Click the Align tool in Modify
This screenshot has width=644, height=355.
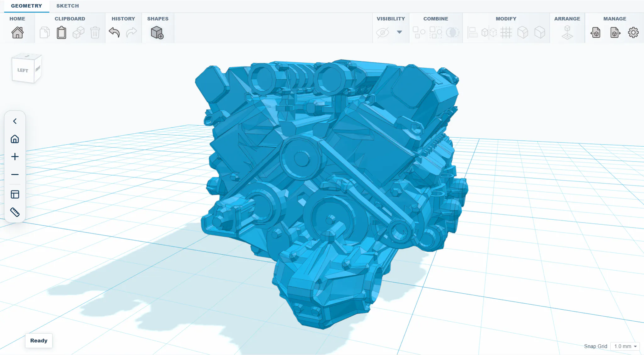472,32
